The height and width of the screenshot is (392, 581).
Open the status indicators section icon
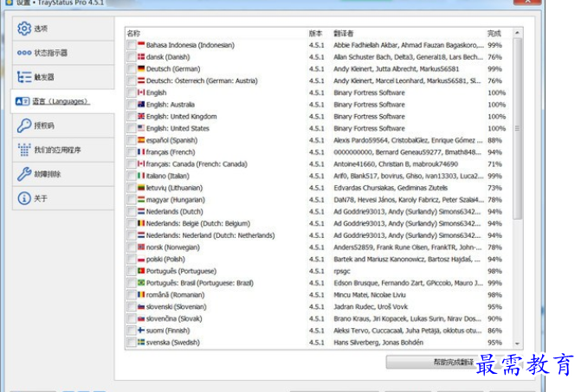pos(24,53)
